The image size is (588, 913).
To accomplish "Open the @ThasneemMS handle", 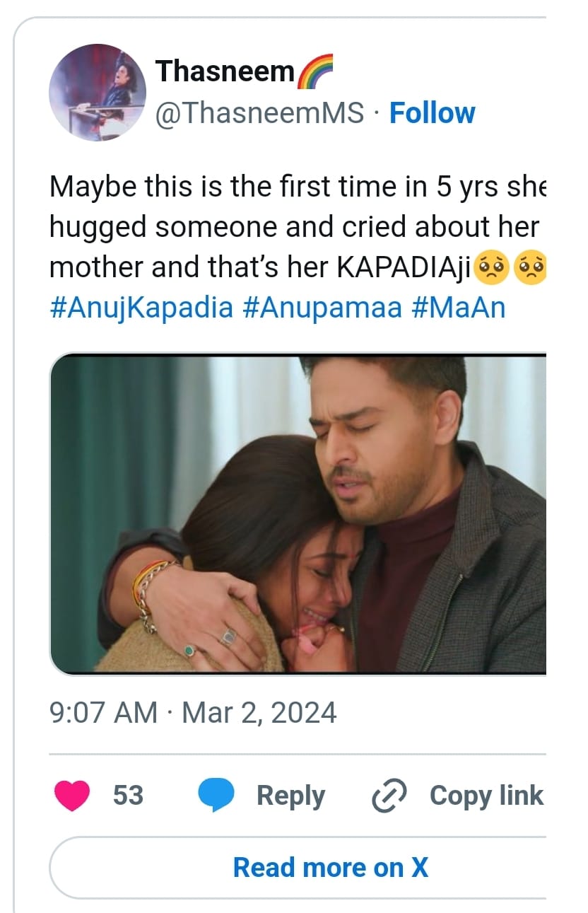I will tap(259, 113).
